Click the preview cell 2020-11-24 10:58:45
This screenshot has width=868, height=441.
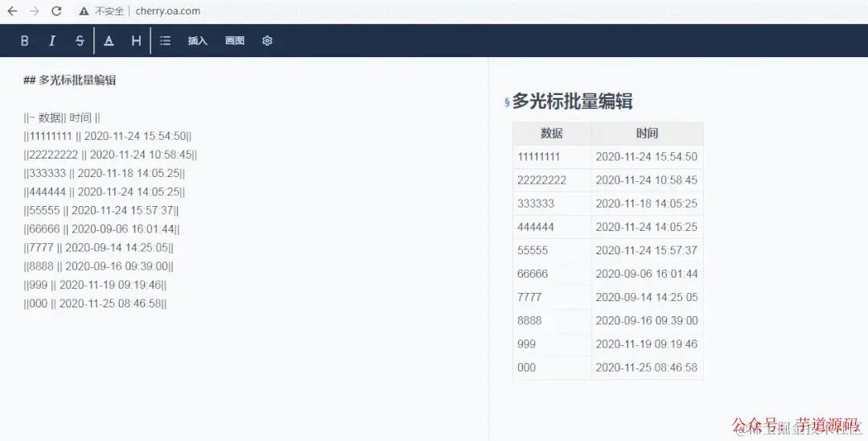(x=647, y=180)
